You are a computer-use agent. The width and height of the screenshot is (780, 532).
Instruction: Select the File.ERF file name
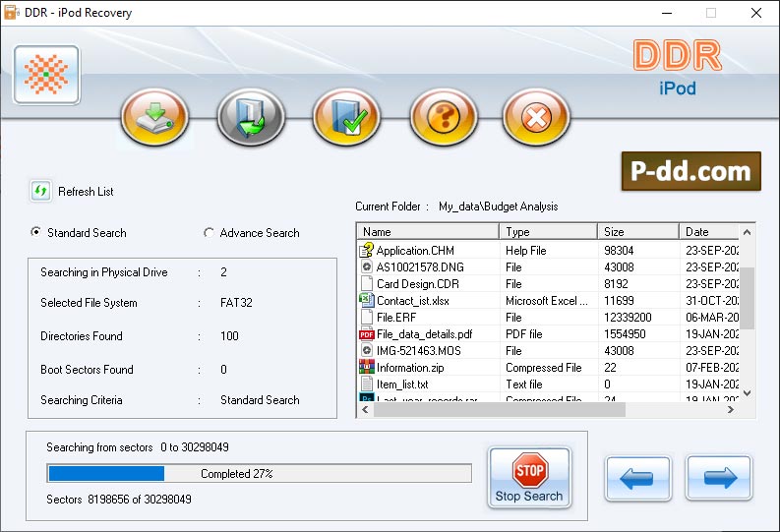[x=396, y=318]
